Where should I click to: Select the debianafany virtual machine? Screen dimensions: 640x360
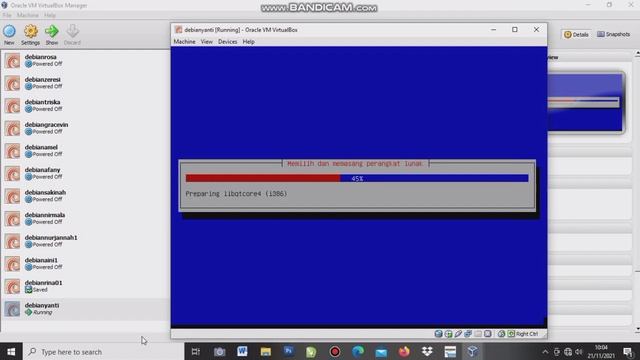point(85,173)
